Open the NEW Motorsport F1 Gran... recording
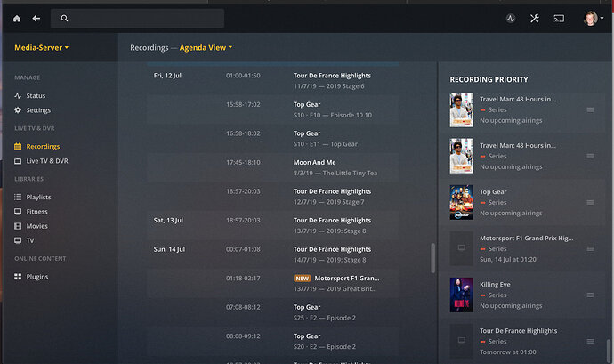614x364 pixels. click(x=272, y=284)
